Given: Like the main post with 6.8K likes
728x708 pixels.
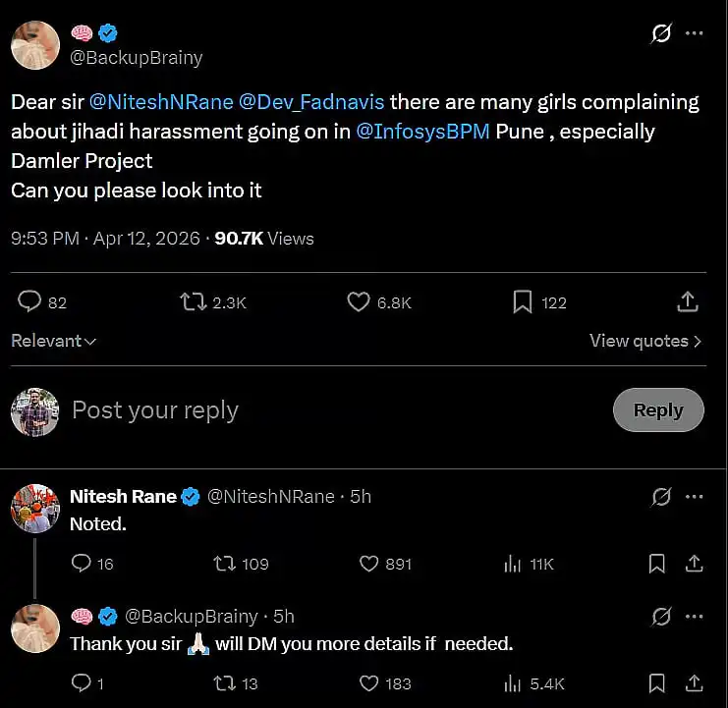Looking at the screenshot, I should (359, 301).
